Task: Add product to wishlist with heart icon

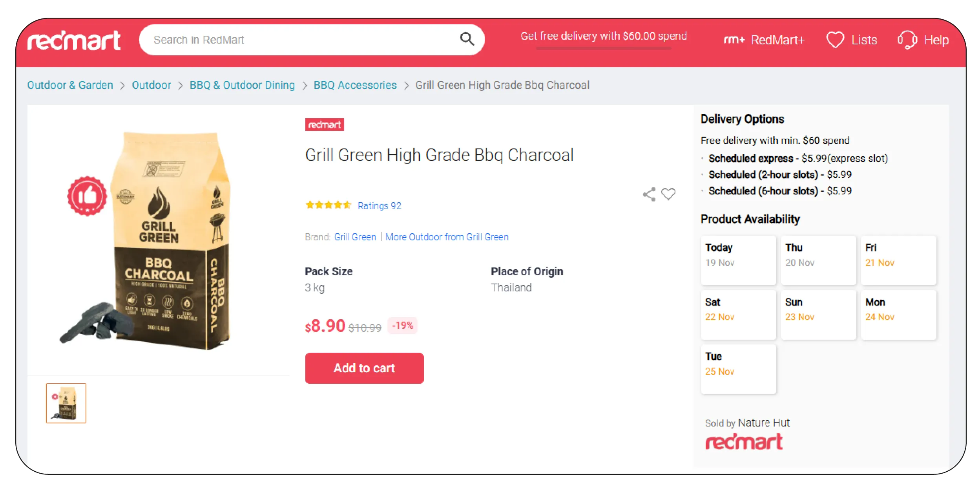Action: (668, 194)
